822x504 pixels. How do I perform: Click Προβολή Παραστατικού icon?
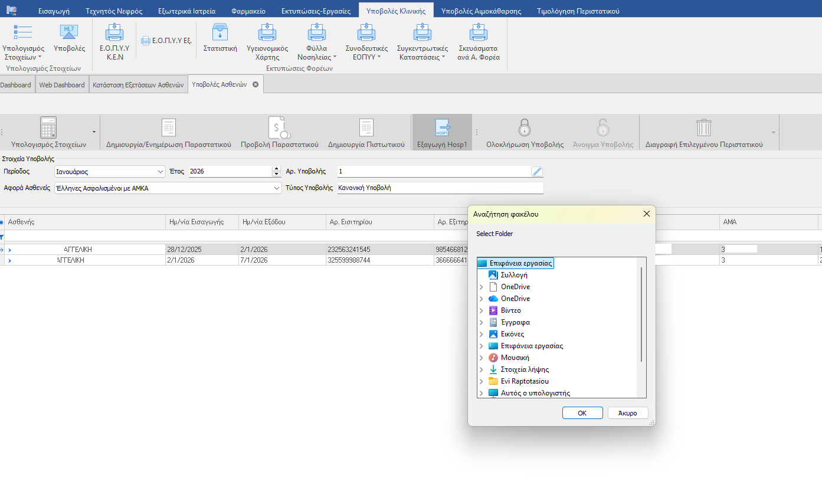(x=279, y=128)
